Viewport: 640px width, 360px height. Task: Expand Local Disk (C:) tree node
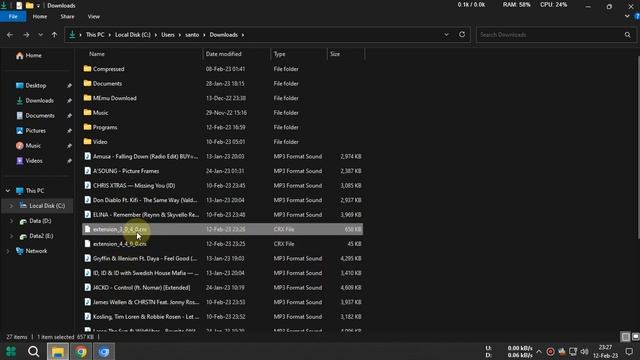[11, 206]
